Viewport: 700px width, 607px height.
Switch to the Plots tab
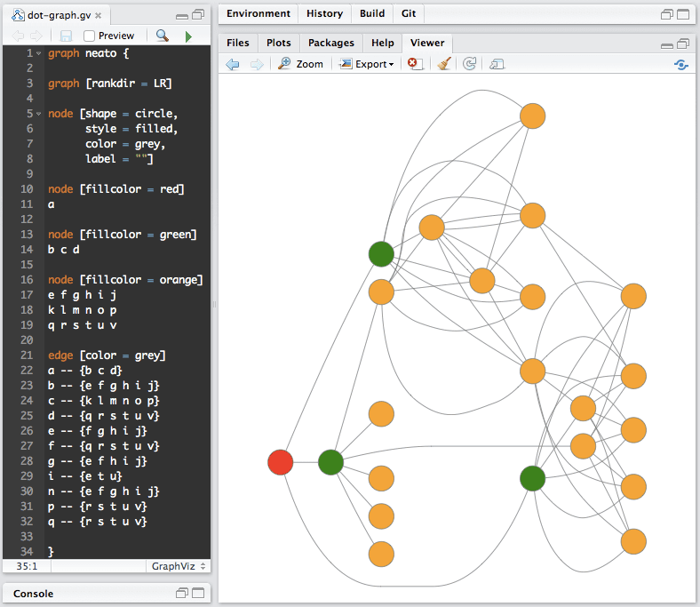279,43
